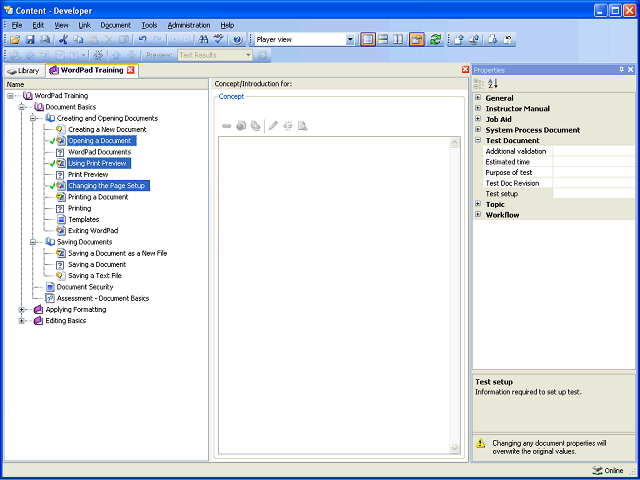The height and width of the screenshot is (480, 640).
Task: Toggle the horizontal split layout button
Action: [x=383, y=40]
